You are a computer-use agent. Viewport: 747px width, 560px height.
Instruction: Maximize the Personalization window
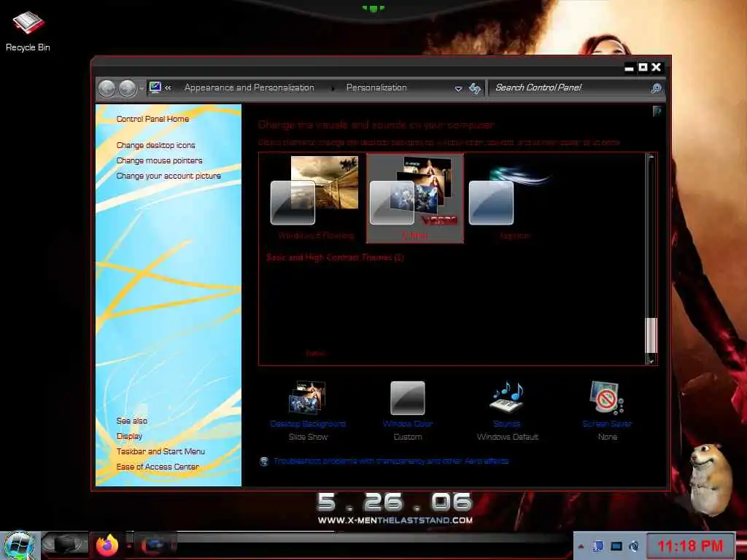pyautogui.click(x=643, y=68)
